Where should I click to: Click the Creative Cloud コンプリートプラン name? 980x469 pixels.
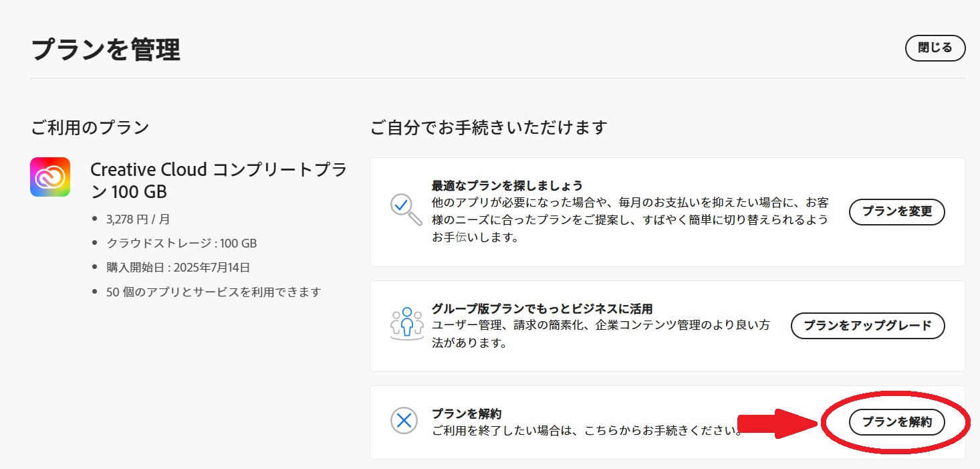point(219,181)
